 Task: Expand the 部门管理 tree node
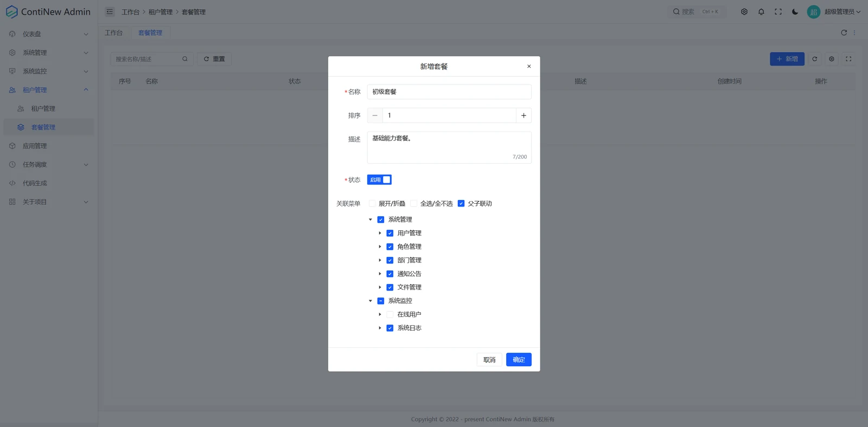pos(380,260)
